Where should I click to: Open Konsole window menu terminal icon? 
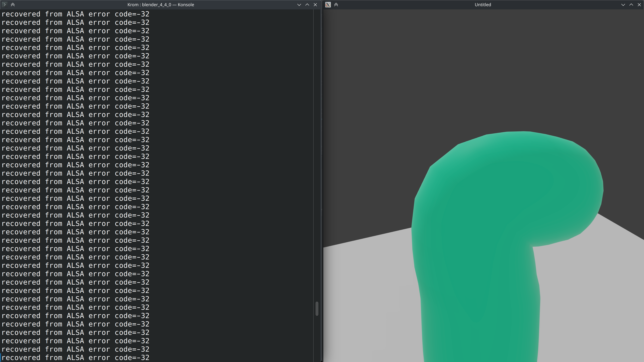(x=5, y=5)
